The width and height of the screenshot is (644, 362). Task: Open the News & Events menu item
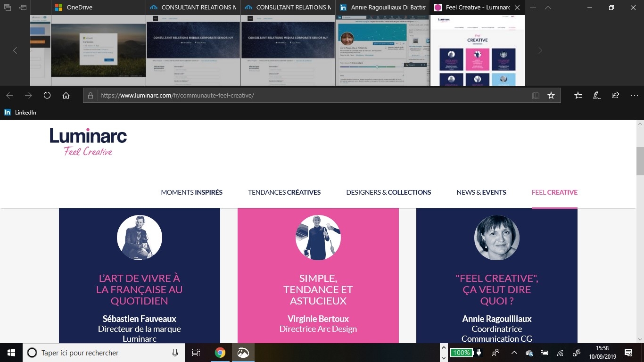pyautogui.click(x=481, y=192)
